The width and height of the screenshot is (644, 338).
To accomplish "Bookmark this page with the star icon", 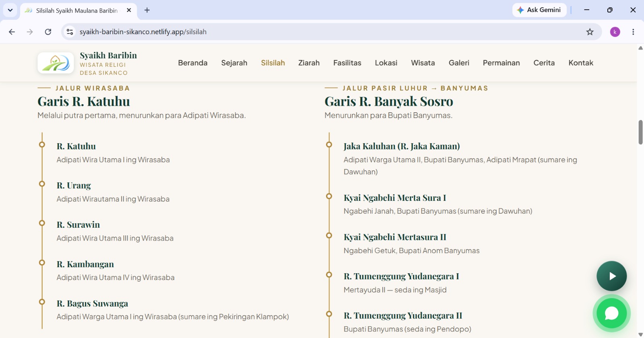I will [590, 32].
